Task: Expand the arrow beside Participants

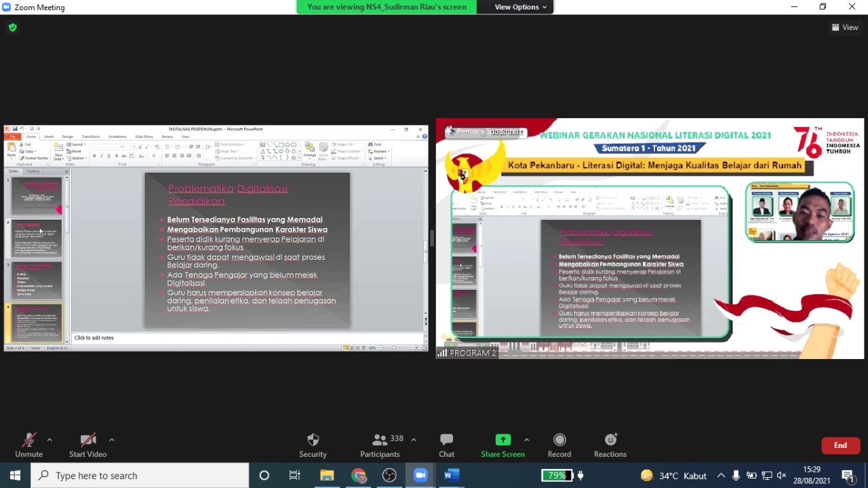Action: click(x=414, y=440)
